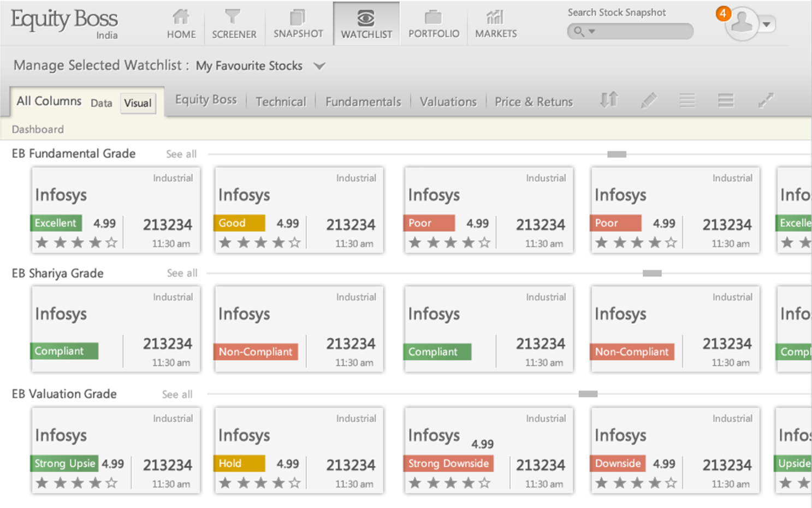Click the star rating on the Strong Downside card

click(450, 483)
